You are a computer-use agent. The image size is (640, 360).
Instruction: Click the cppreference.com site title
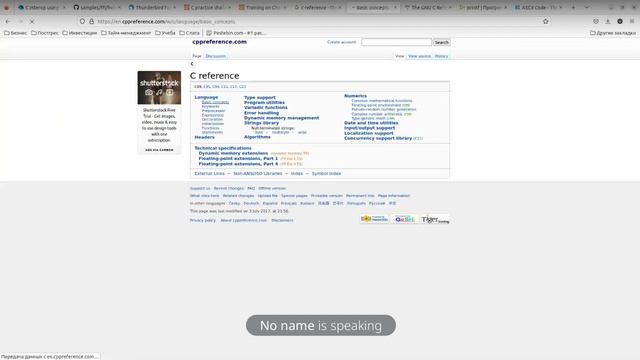pos(219,42)
